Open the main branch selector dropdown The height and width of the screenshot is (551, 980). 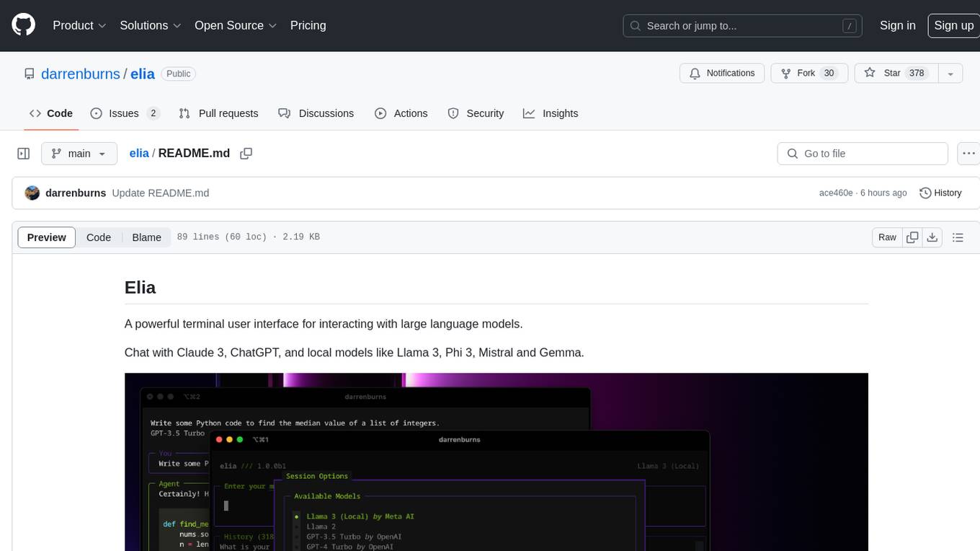pyautogui.click(x=79, y=154)
